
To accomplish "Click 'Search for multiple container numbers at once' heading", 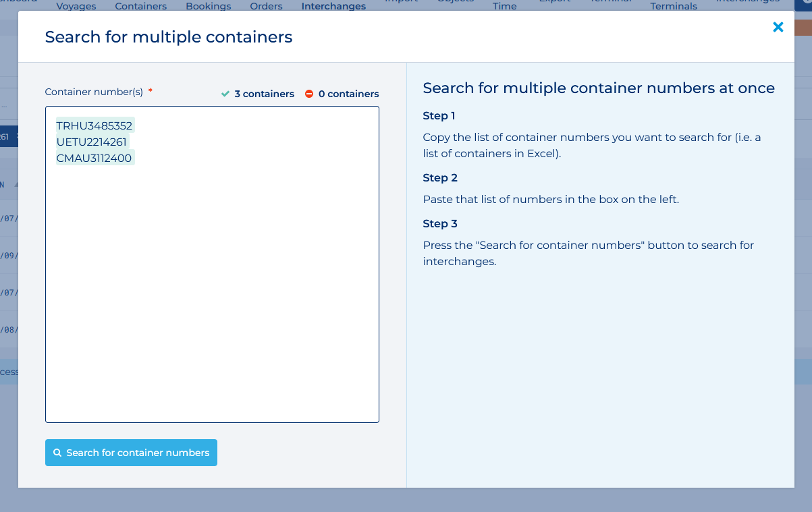I will [x=599, y=88].
